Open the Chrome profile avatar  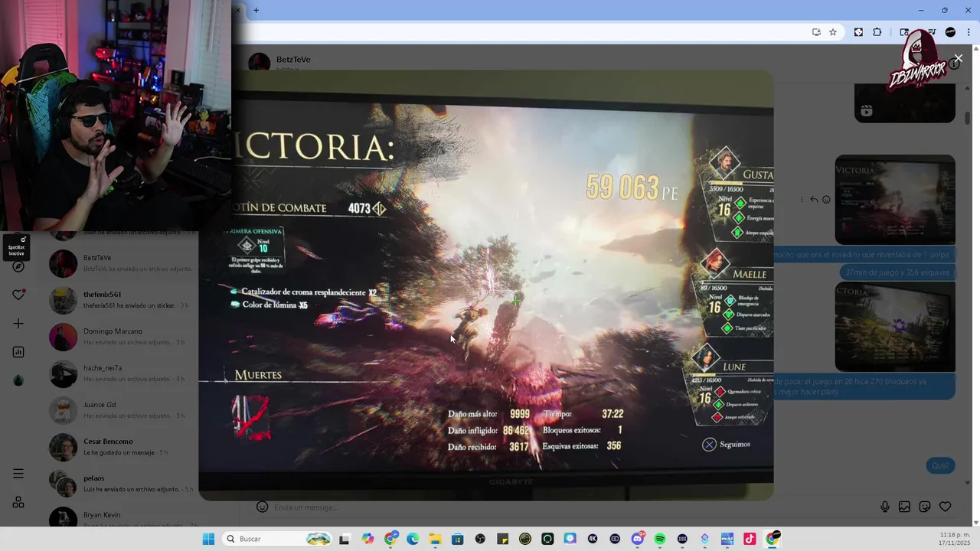(950, 32)
